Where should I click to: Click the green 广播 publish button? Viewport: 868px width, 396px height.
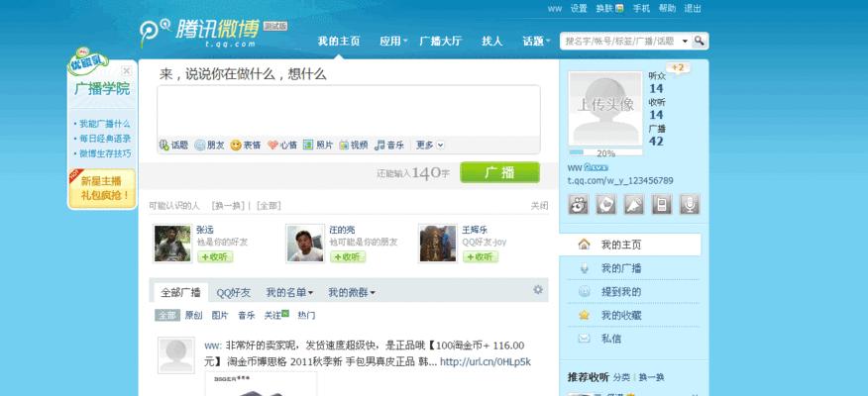click(x=499, y=172)
